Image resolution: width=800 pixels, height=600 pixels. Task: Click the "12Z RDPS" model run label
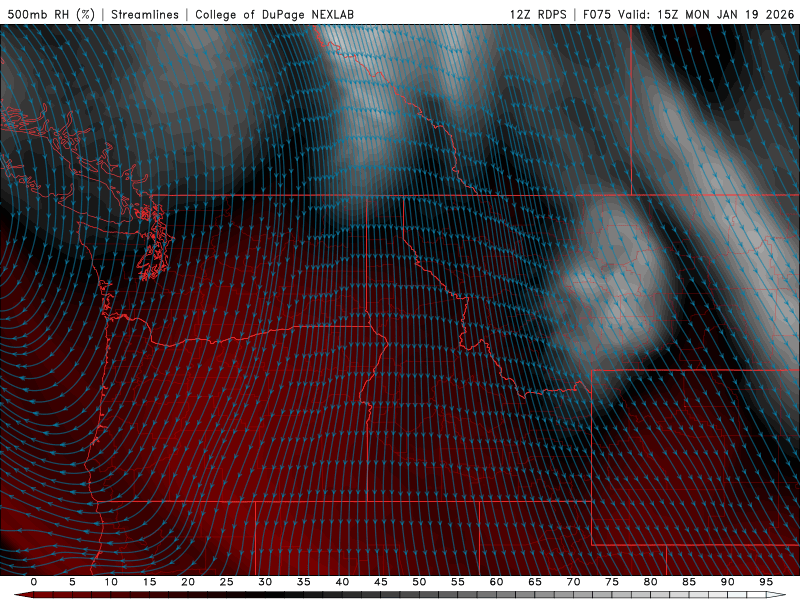538,14
